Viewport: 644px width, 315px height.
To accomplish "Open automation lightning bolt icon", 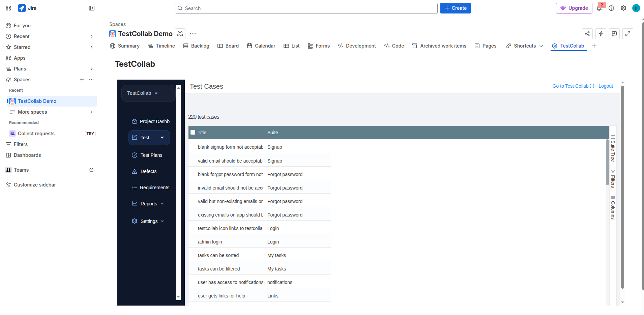I will click(x=601, y=34).
